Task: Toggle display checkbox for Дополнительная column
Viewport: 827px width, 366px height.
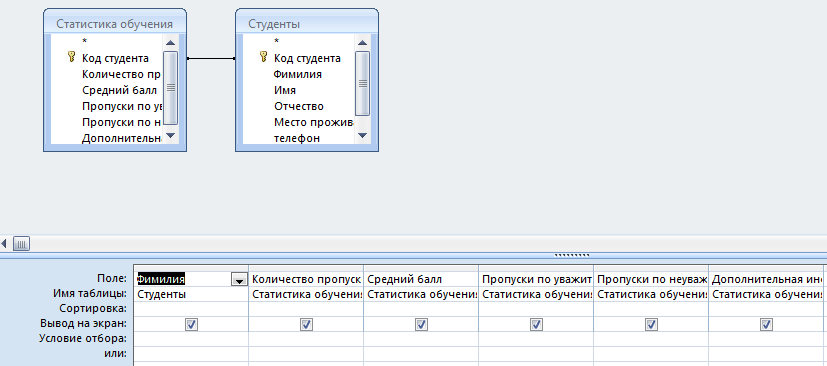Action: (766, 324)
